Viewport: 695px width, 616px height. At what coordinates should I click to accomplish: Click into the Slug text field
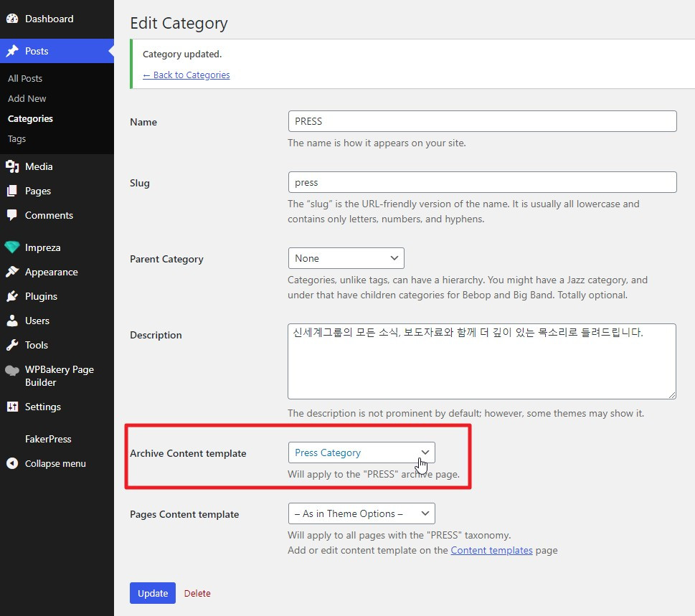coord(482,182)
